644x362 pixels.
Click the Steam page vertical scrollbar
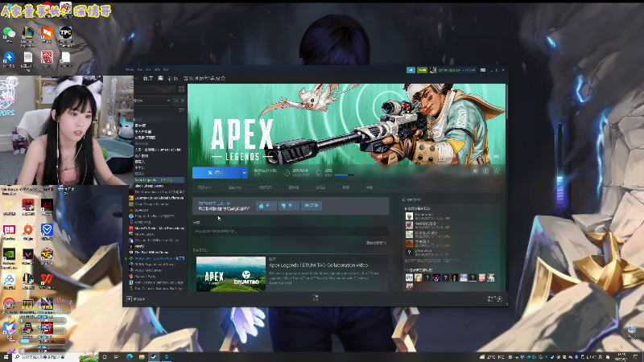[x=507, y=102]
